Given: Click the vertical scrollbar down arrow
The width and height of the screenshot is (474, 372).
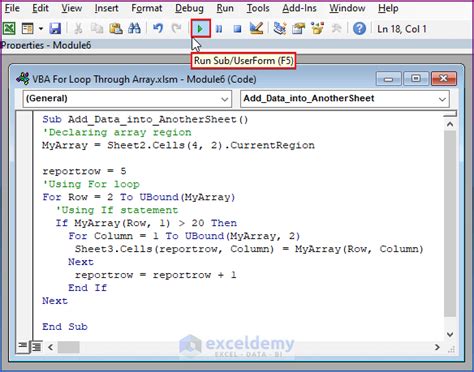Looking at the screenshot, I should click(450, 334).
